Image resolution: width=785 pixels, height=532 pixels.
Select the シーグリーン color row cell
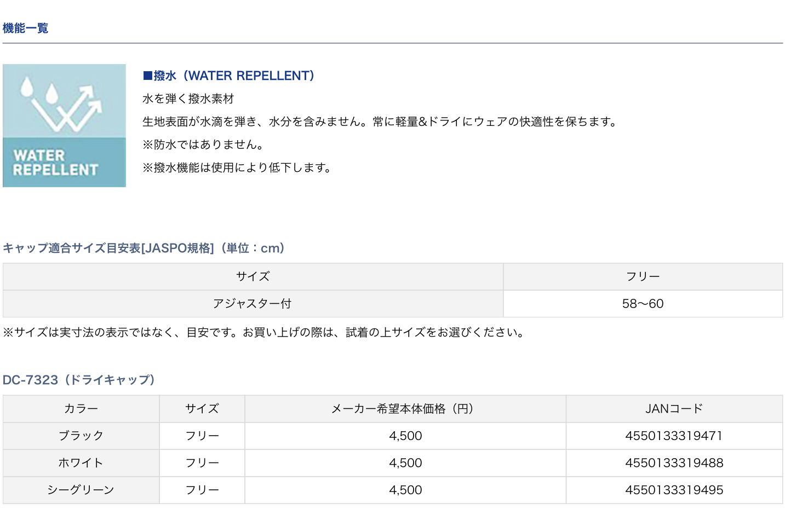[x=81, y=490]
